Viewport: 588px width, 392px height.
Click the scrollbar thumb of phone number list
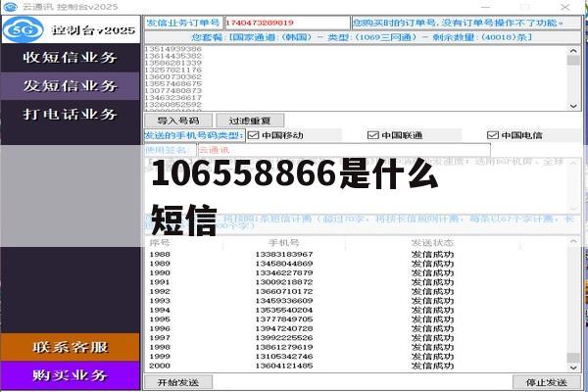pyautogui.click(x=573, y=61)
